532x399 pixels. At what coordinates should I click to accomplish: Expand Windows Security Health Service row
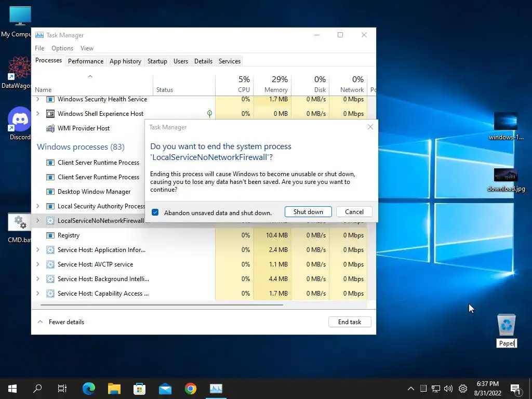(x=37, y=99)
